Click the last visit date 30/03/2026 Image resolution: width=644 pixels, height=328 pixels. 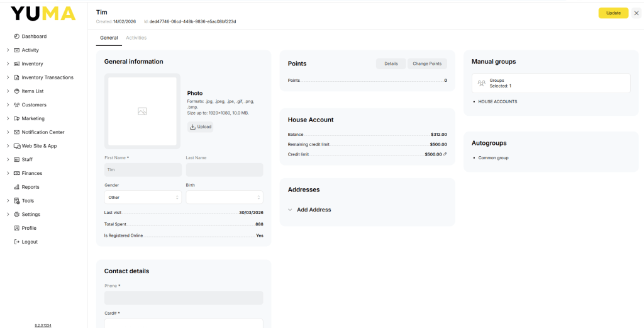point(251,213)
